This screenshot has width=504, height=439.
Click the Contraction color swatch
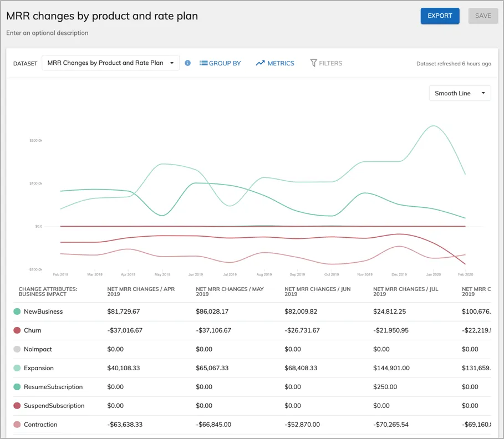click(17, 425)
